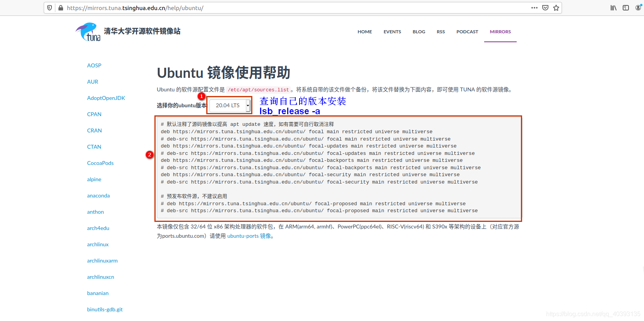Click the tracking protection shield icon

(x=50, y=8)
